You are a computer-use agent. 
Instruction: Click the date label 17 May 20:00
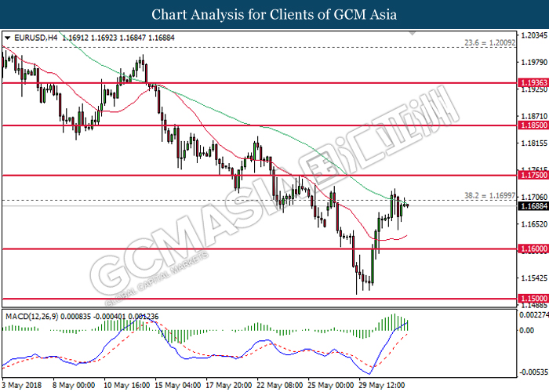229,385
